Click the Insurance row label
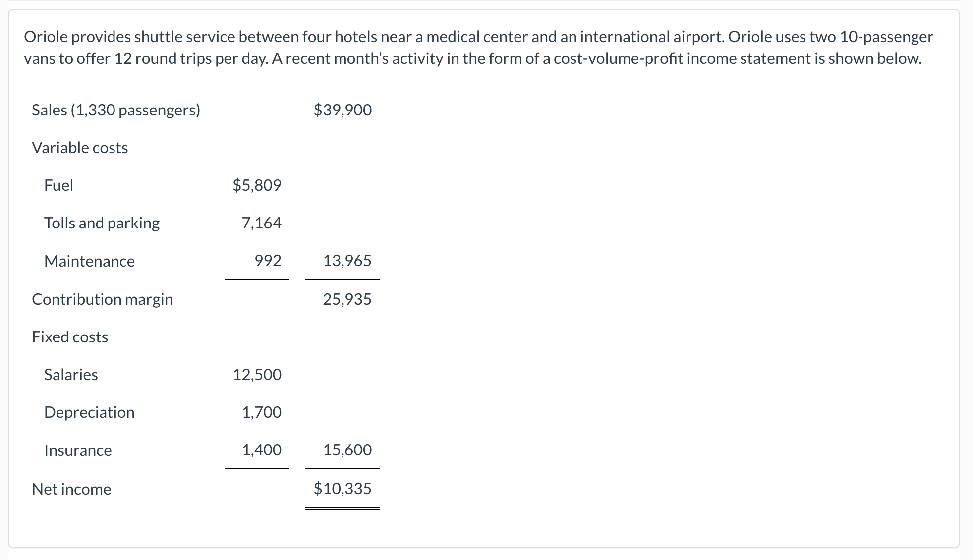Viewport: 973px width, 560px height. click(78, 450)
